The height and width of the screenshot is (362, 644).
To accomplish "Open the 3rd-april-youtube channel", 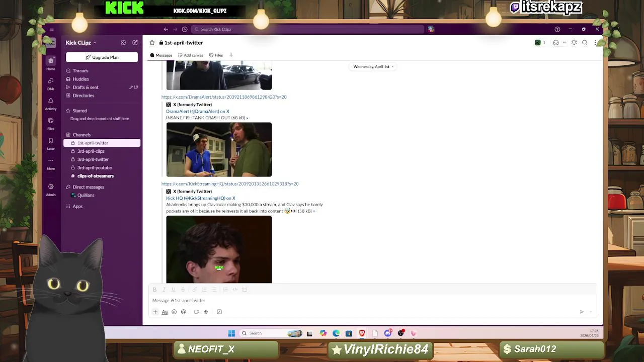I will click(102, 168).
